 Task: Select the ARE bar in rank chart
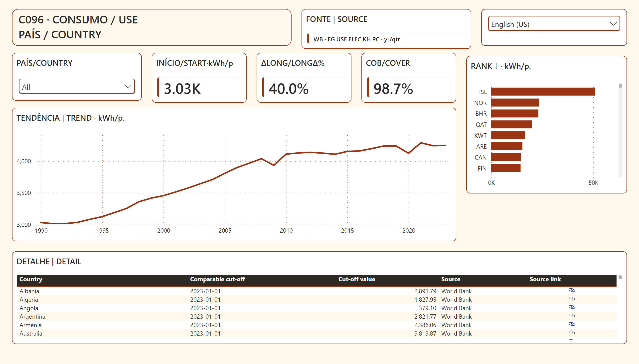(x=507, y=146)
